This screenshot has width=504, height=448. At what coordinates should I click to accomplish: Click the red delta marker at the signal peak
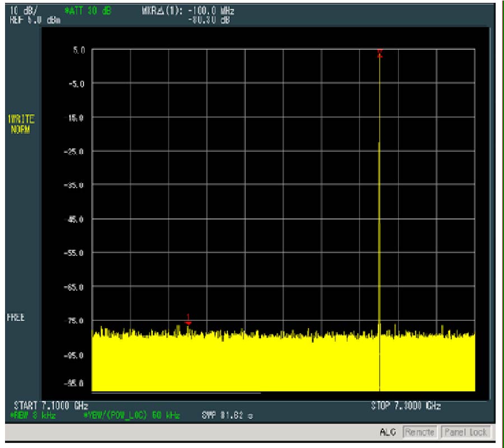(x=380, y=53)
